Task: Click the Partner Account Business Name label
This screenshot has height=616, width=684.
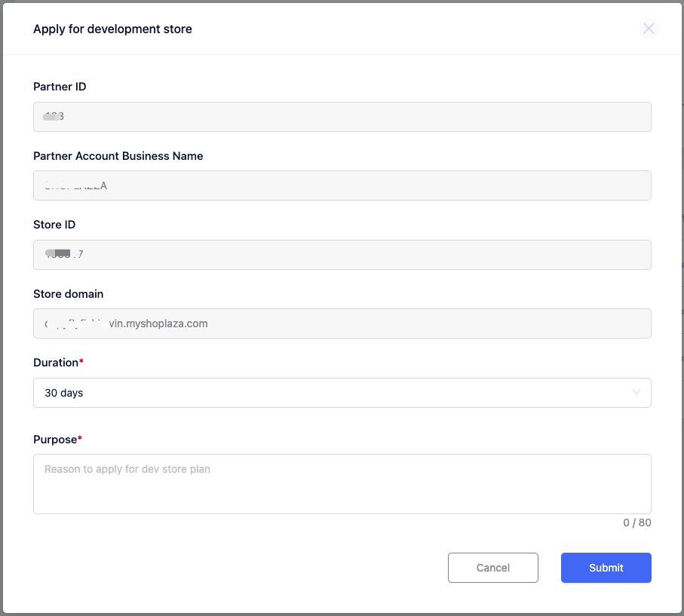Action: 118,156
